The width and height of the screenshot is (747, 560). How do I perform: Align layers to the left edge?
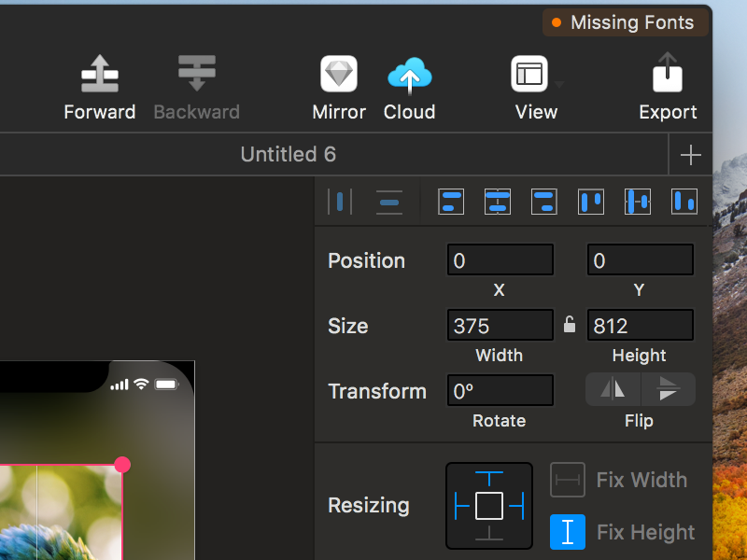point(451,202)
